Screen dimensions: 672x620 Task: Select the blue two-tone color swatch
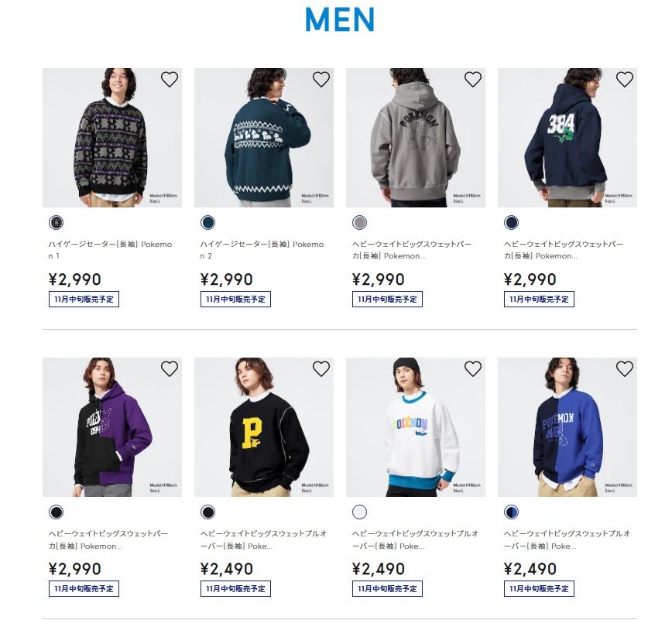(x=511, y=512)
